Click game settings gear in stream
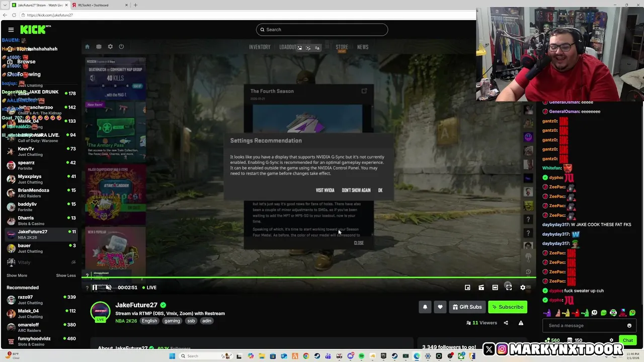 (110, 47)
